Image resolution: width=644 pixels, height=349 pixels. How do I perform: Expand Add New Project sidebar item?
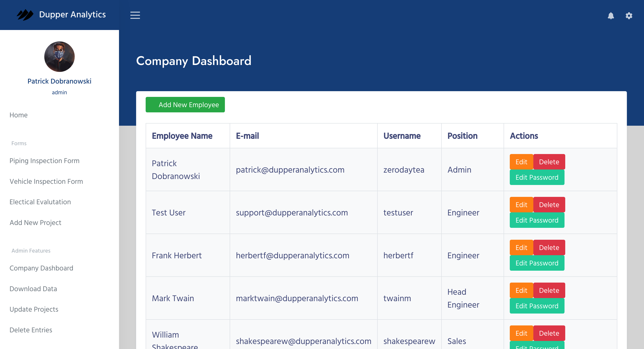pyautogui.click(x=36, y=222)
